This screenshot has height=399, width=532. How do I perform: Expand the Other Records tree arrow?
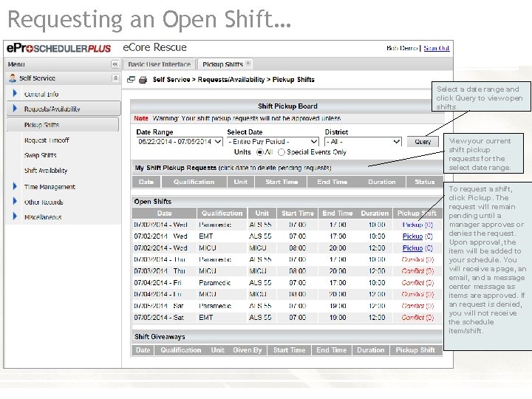[x=15, y=201]
